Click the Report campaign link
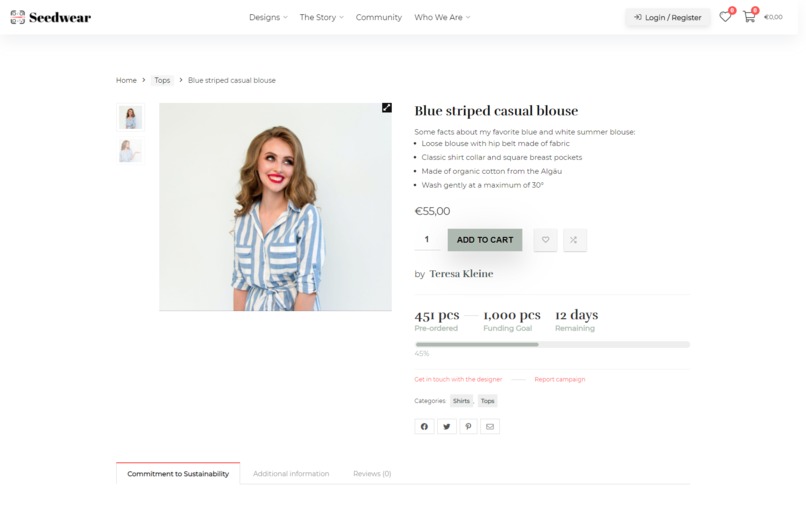This screenshot has height=525, width=806. point(560,379)
